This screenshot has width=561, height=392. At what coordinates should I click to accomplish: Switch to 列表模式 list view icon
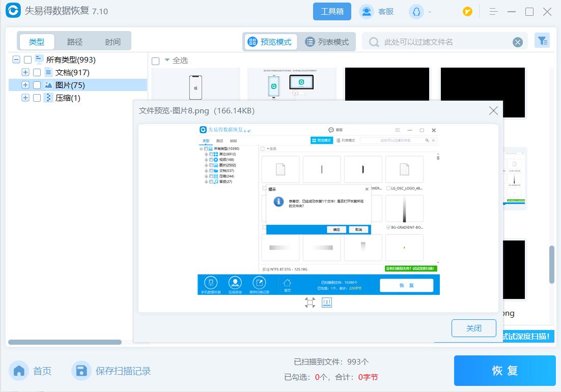tap(311, 42)
